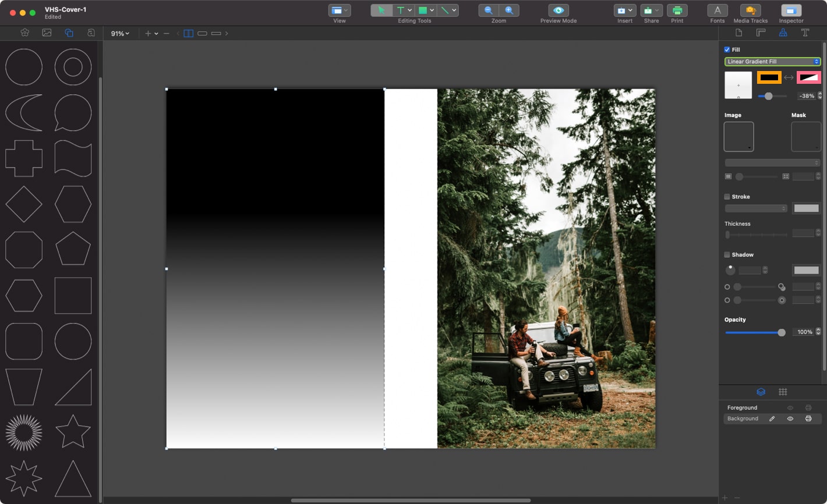
Task: Hide the Background layer via eye icon
Action: [790, 418]
